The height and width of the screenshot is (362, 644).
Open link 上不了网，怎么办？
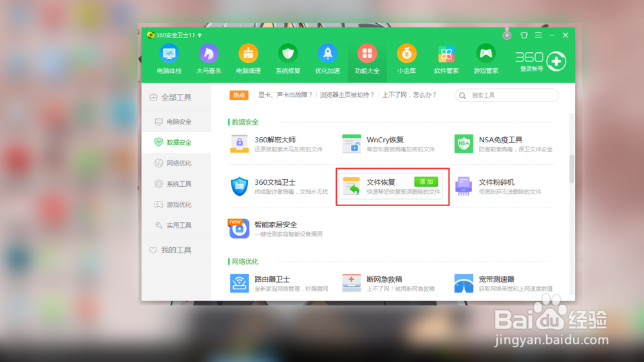[410, 95]
